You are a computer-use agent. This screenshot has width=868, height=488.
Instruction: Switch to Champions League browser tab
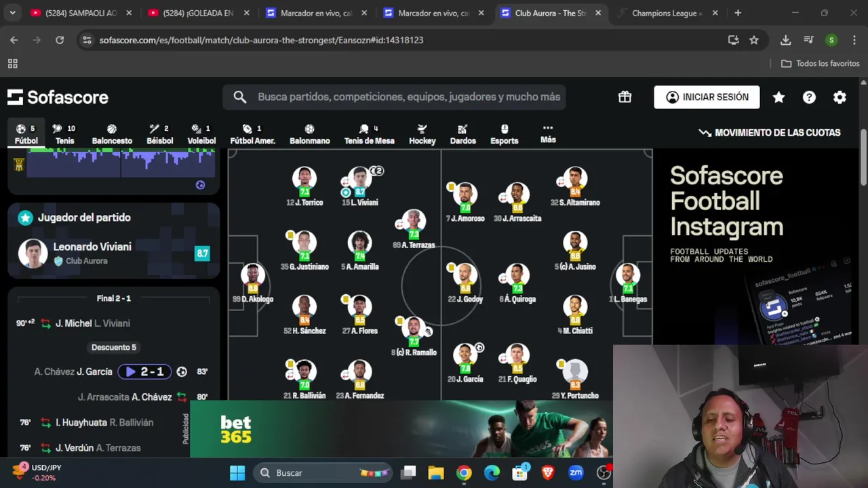point(667,13)
